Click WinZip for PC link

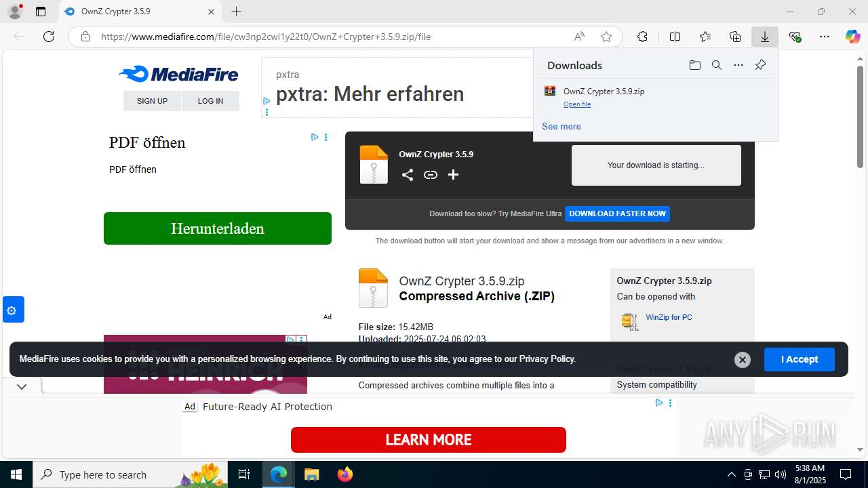click(x=669, y=317)
